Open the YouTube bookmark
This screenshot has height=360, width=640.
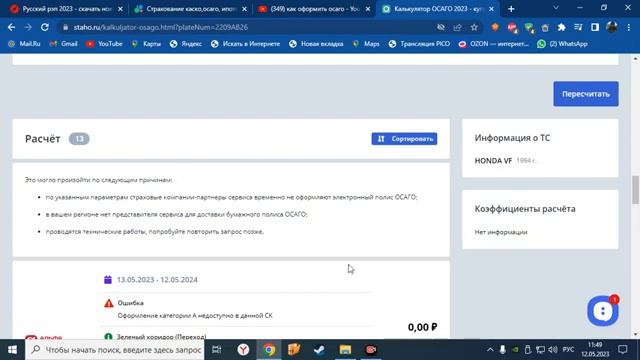(x=104, y=44)
